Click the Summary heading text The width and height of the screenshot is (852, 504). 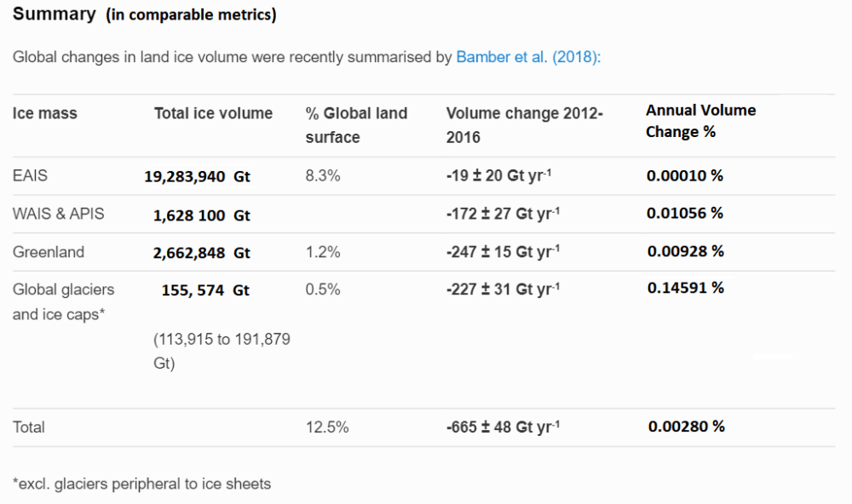click(x=55, y=14)
